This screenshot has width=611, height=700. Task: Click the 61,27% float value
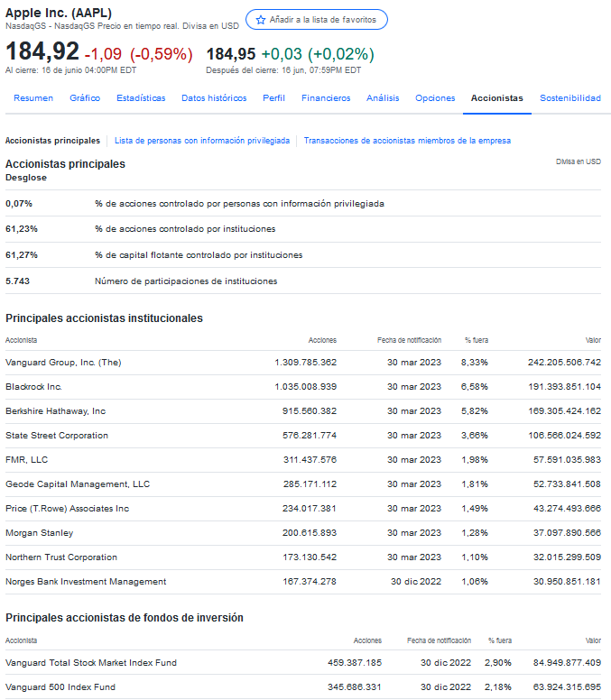click(22, 255)
